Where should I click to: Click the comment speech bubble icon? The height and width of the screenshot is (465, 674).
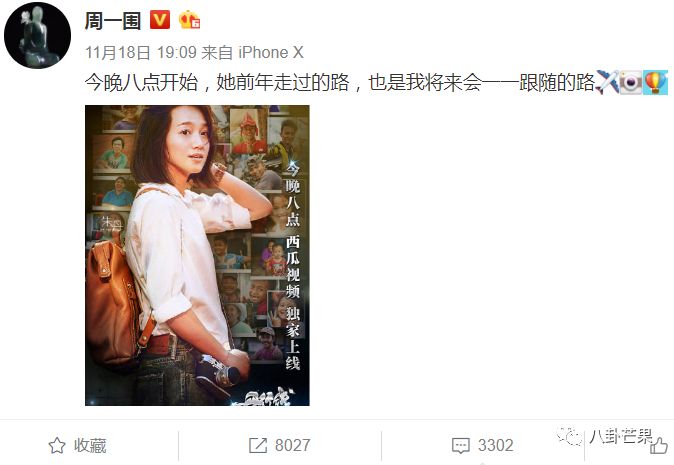(461, 446)
